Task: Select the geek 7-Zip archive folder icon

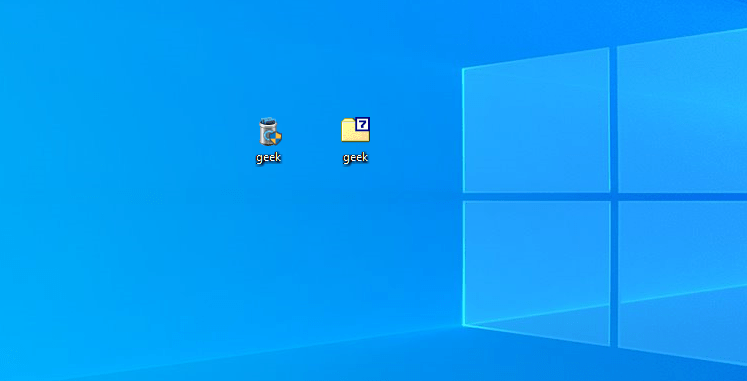Action: (x=355, y=130)
